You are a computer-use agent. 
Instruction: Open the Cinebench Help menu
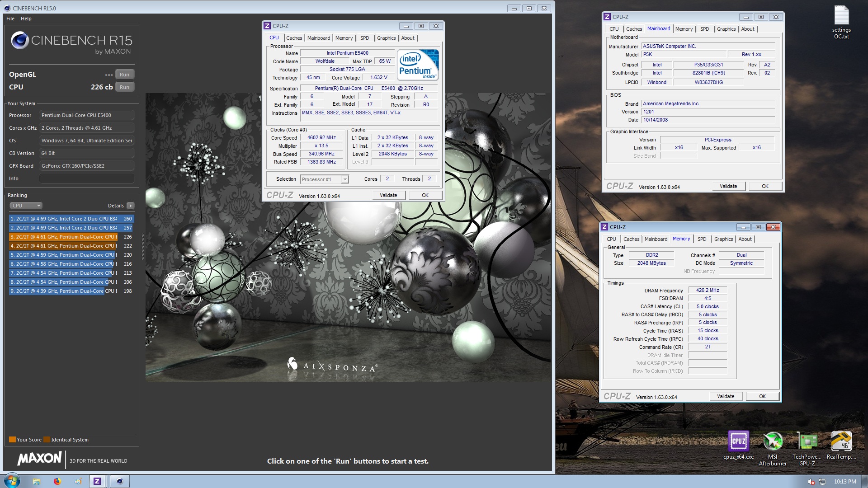26,19
